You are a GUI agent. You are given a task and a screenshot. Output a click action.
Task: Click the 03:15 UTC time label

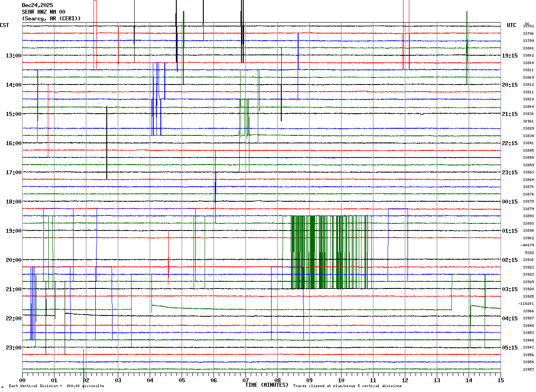(510, 289)
